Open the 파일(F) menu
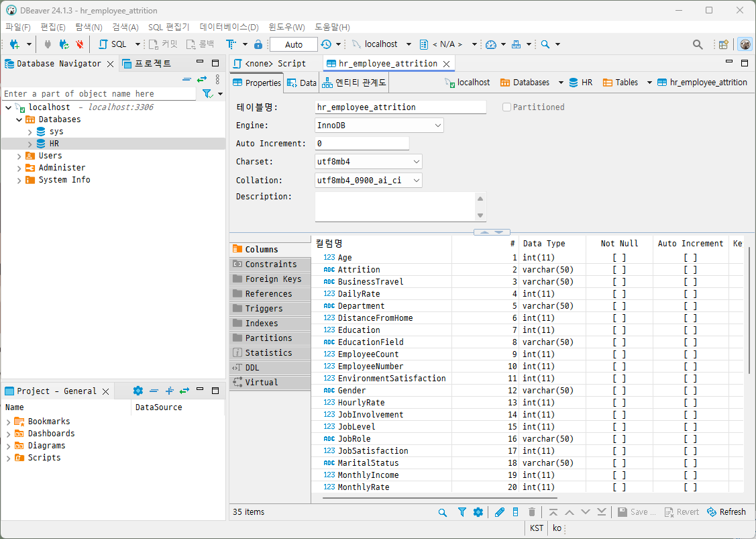Screen dimensions: 756x539 tap(18, 27)
